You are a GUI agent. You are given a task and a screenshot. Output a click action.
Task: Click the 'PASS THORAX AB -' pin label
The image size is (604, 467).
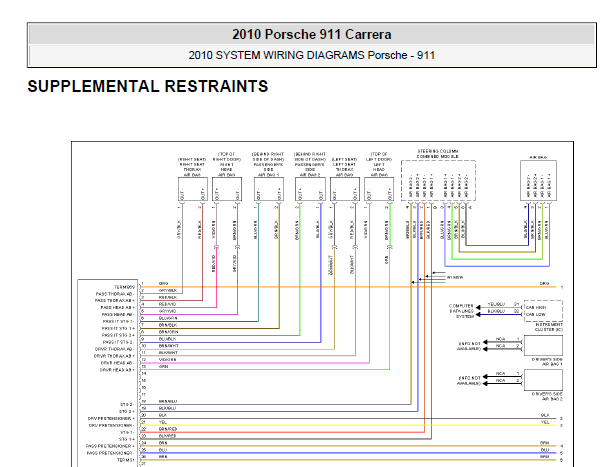(115, 294)
